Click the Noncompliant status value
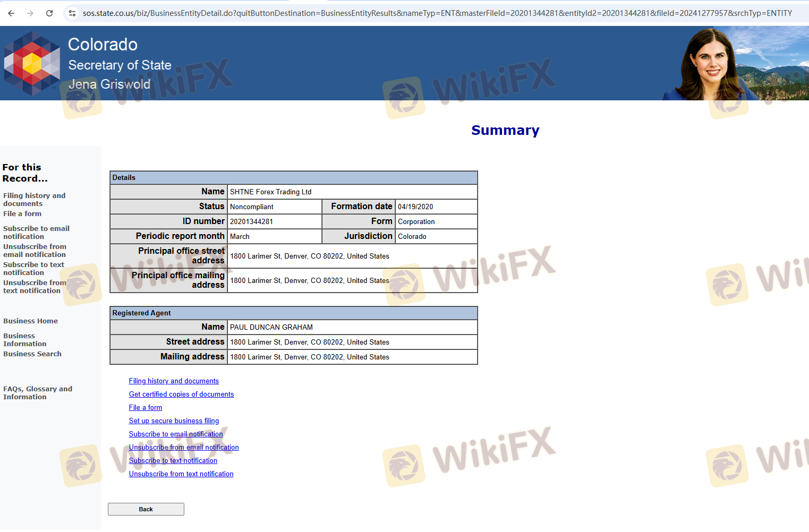Viewport: 809px width, 532px height. (252, 207)
